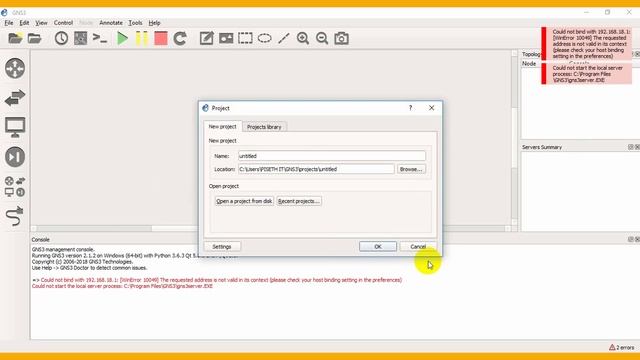Open the Tools menu
Image resolution: width=640 pixels, height=360 pixels.
click(135, 23)
